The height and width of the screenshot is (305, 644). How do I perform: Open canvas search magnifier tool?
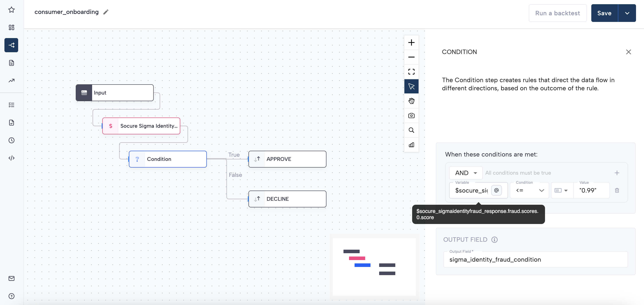pyautogui.click(x=411, y=130)
